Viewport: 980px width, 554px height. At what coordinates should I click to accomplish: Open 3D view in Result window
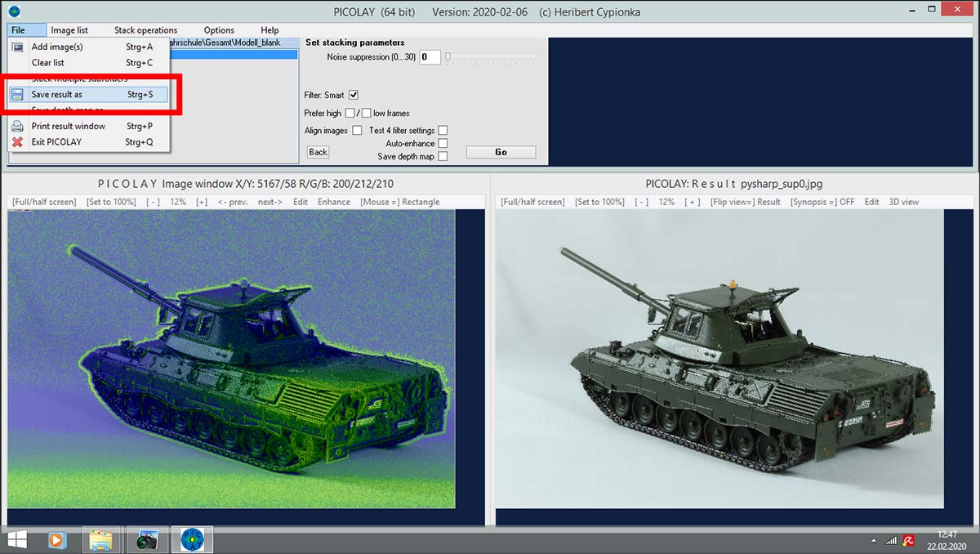(x=903, y=202)
